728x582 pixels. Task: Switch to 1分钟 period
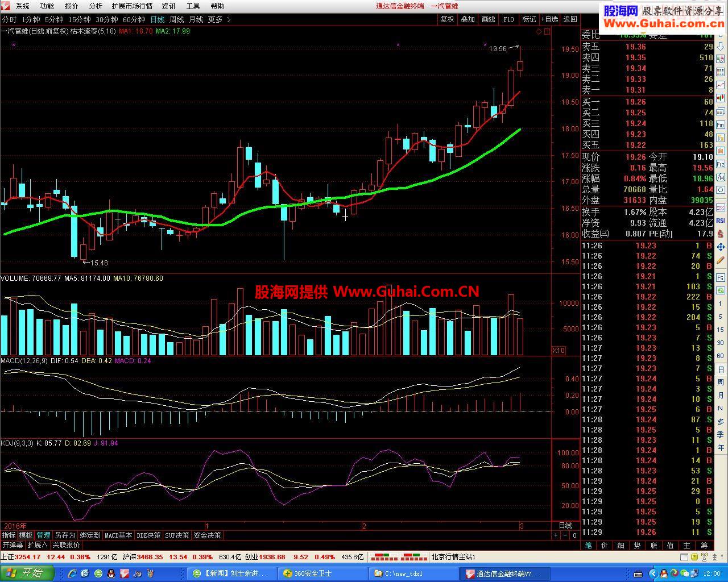(x=31, y=19)
